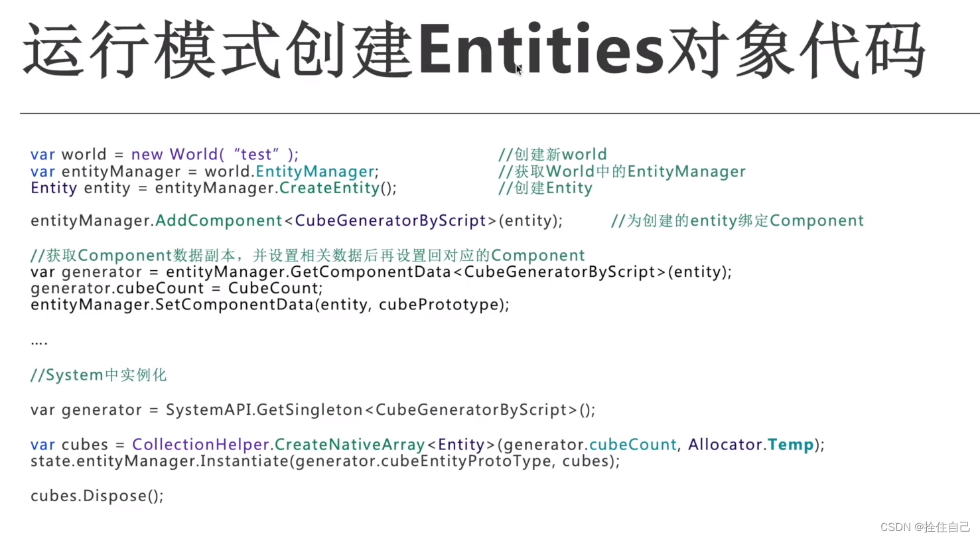Click the comment //获取World中的EntityManager

(622, 172)
